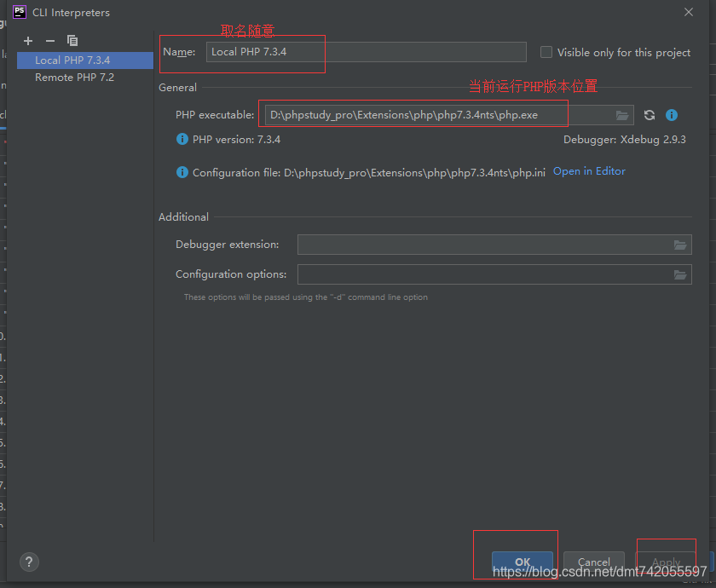Click the Apply button
The height and width of the screenshot is (588, 716).
pos(666,562)
